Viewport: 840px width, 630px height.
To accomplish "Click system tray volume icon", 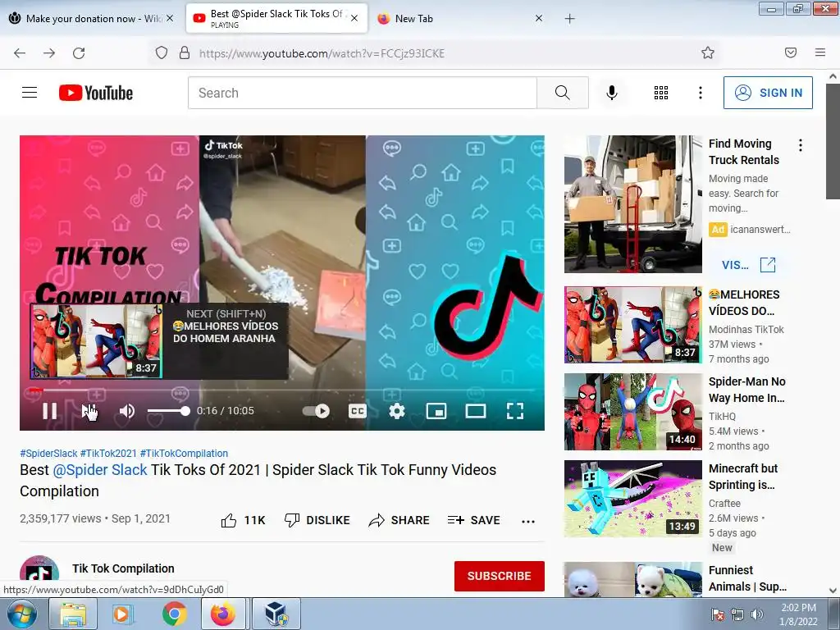I will 756,614.
